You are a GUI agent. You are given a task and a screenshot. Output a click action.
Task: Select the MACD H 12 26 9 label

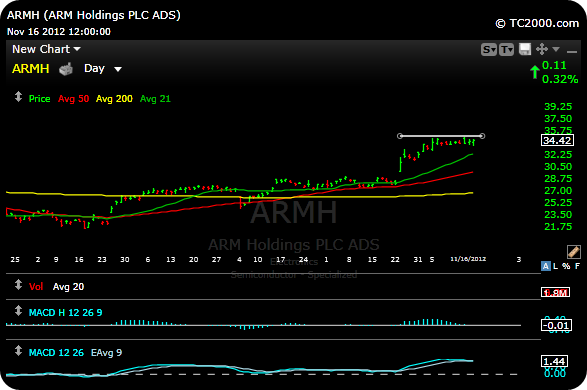(66, 313)
